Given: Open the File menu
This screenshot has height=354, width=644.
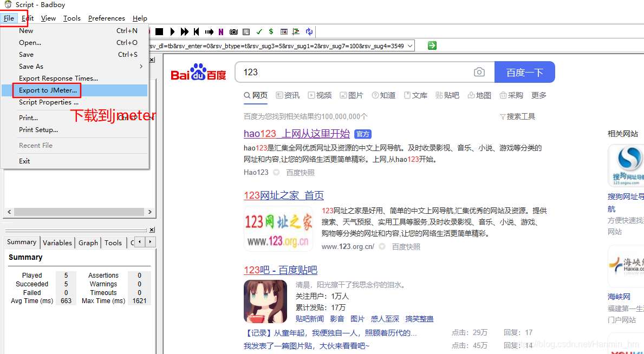Looking at the screenshot, I should coord(9,18).
